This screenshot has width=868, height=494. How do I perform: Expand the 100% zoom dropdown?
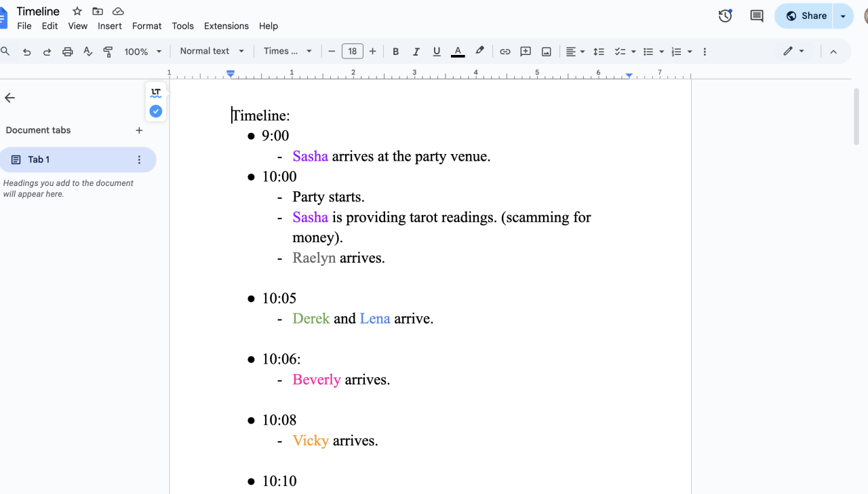pos(143,52)
